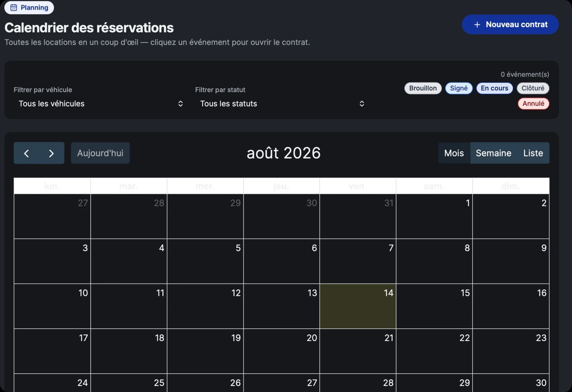
Task: Switch to Mois view
Action: (x=454, y=153)
